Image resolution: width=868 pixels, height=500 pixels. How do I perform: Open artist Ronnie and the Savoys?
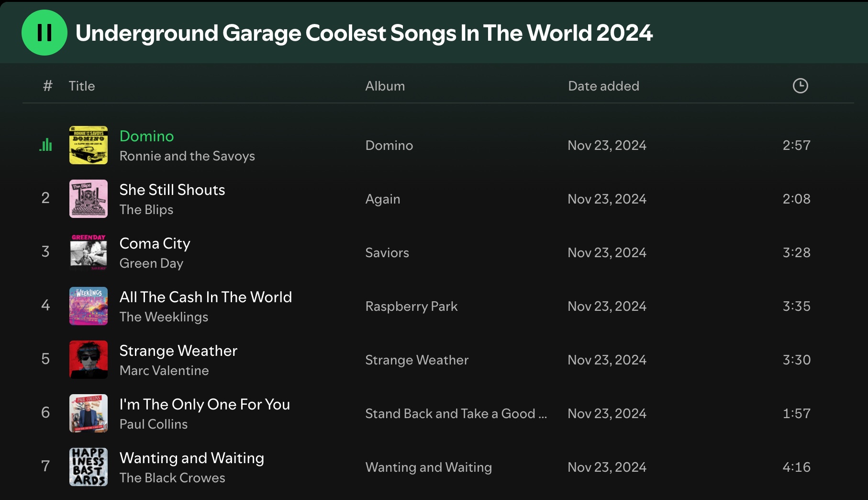click(187, 156)
